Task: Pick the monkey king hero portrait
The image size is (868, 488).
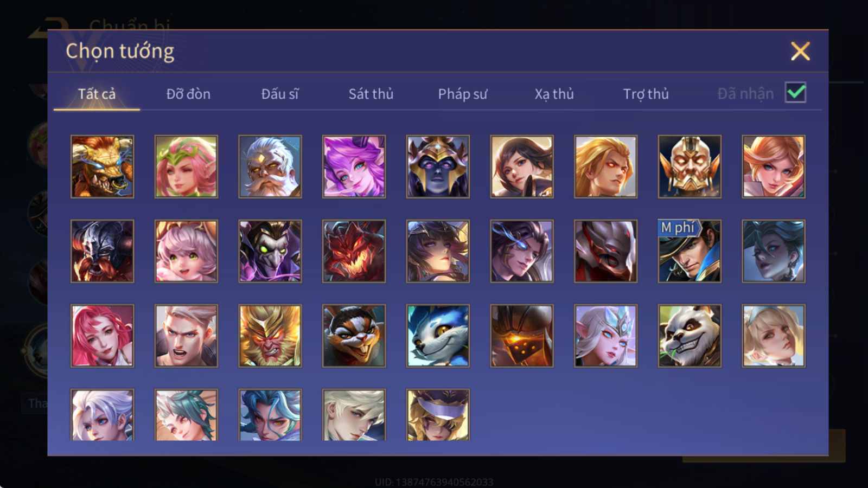Action: [x=270, y=336]
